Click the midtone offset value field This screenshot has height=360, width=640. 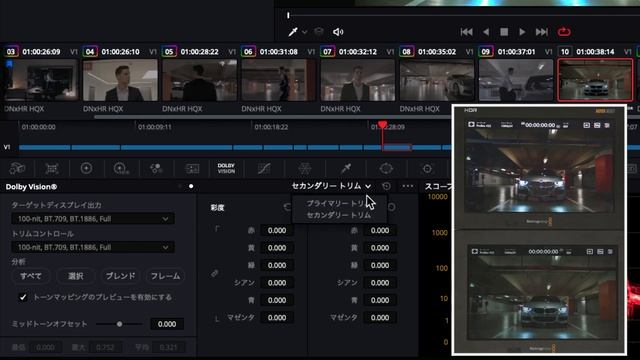coord(167,324)
